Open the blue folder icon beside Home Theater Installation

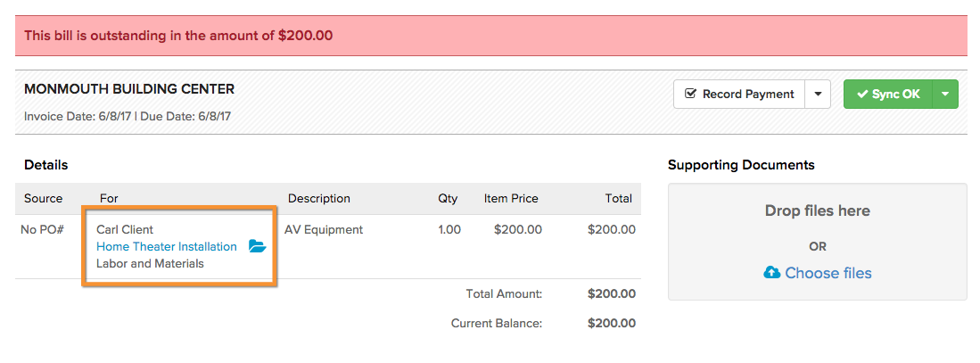[258, 246]
